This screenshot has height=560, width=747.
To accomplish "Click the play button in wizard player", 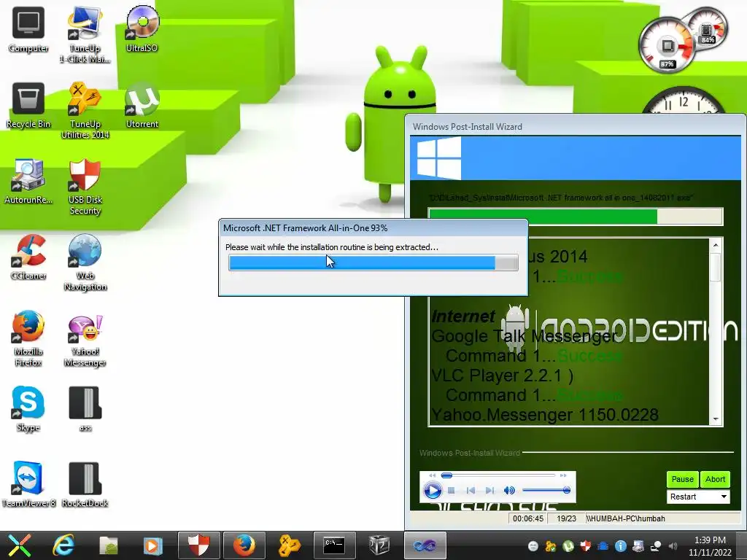I will click(x=433, y=491).
